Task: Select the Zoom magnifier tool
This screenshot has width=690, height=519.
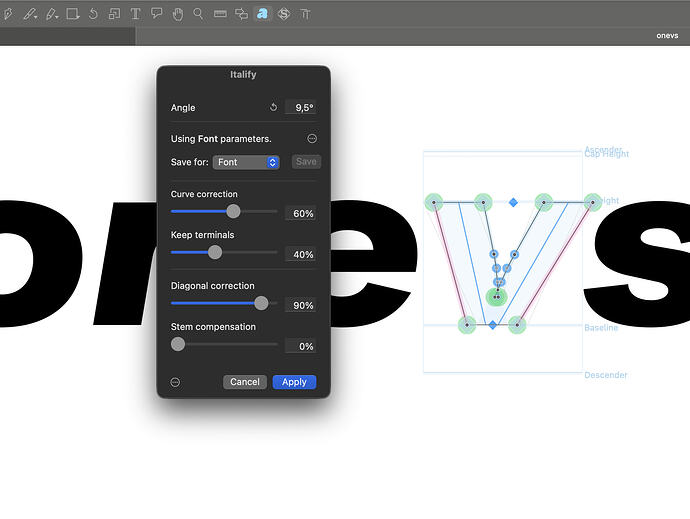Action: (198, 14)
